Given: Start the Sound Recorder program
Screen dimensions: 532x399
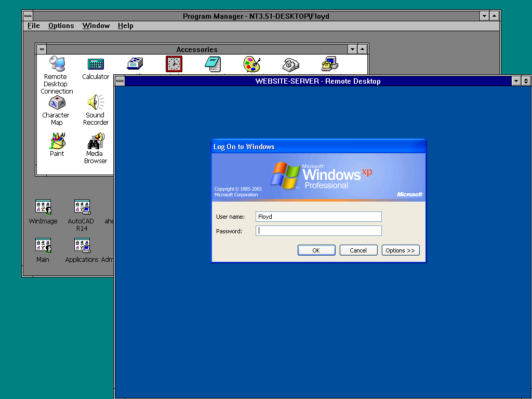Looking at the screenshot, I should [x=96, y=103].
